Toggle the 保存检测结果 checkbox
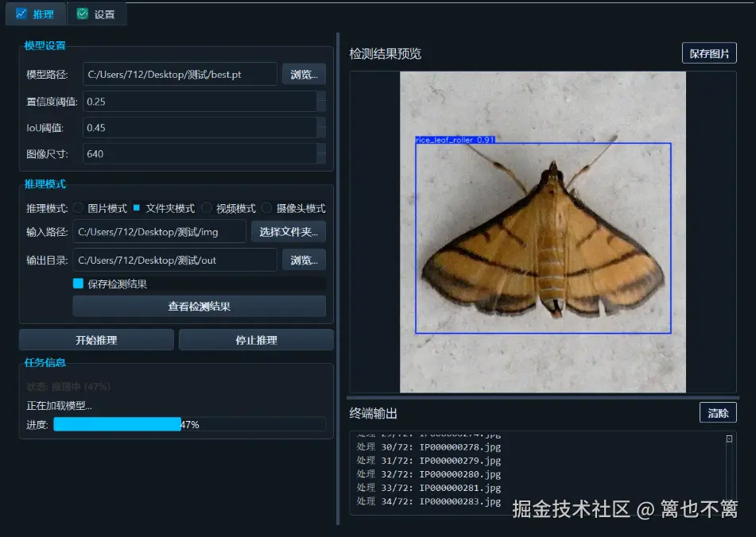 click(x=78, y=283)
